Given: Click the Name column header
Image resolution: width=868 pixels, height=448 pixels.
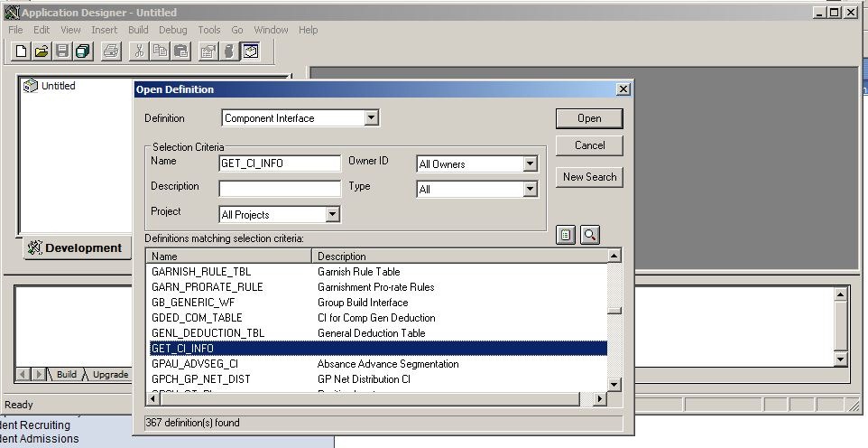Looking at the screenshot, I should pyautogui.click(x=229, y=257).
